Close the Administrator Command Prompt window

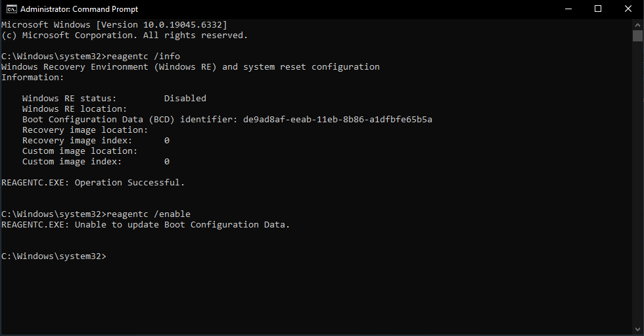628,9
